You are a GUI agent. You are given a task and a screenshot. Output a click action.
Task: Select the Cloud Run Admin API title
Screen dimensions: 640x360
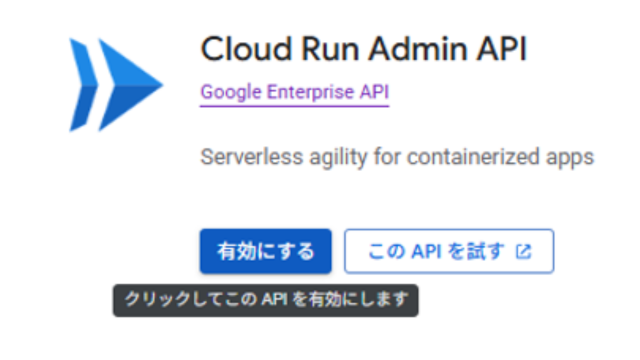pyautogui.click(x=364, y=49)
